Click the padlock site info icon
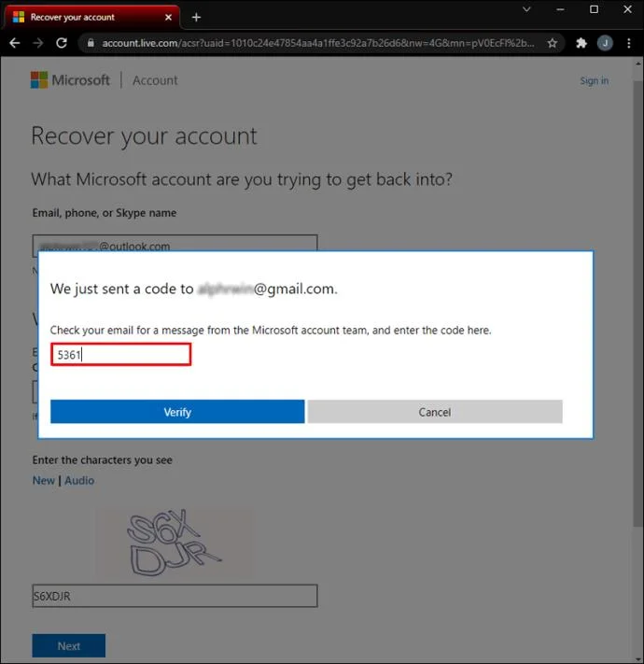 point(91,43)
